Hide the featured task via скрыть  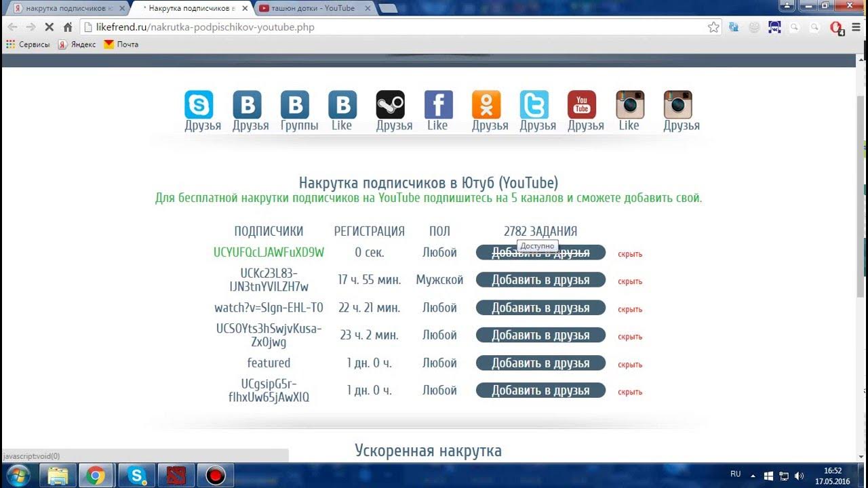[x=630, y=365]
